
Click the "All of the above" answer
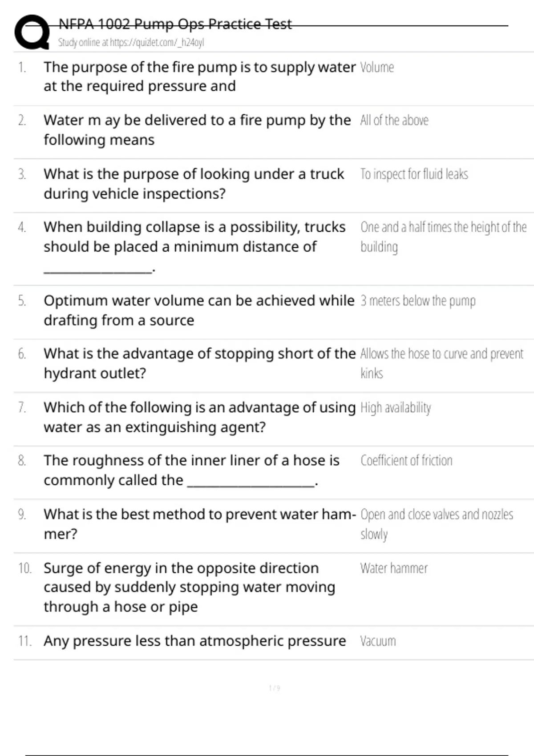click(x=394, y=121)
